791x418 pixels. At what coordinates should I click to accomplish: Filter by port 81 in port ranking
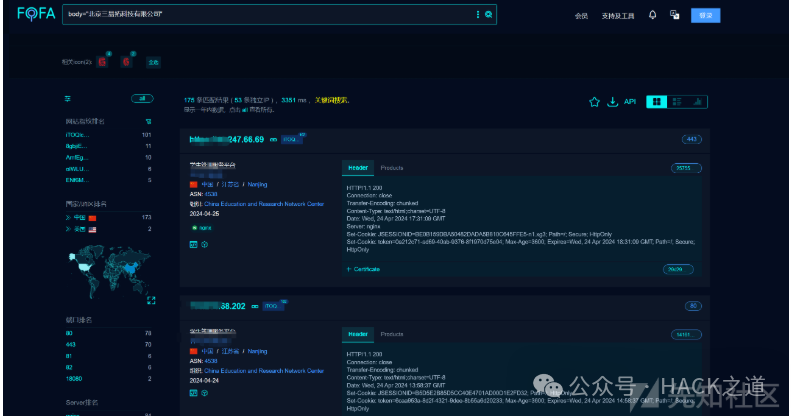(x=69, y=356)
